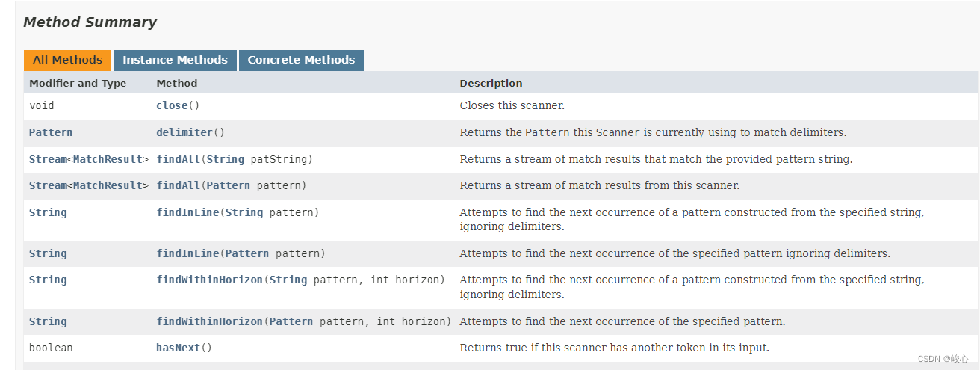980x370 pixels.
Task: Click MatchResult link in the findAll(Pattern) row
Action: click(x=108, y=185)
